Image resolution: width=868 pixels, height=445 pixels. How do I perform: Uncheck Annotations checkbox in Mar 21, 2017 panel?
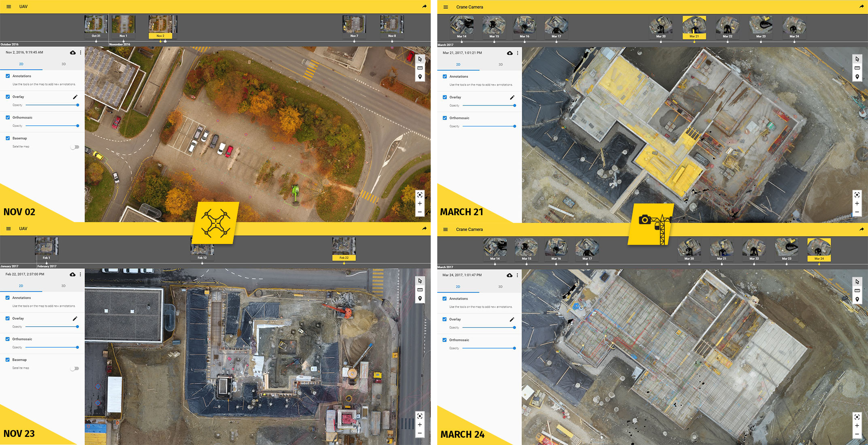pyautogui.click(x=445, y=77)
